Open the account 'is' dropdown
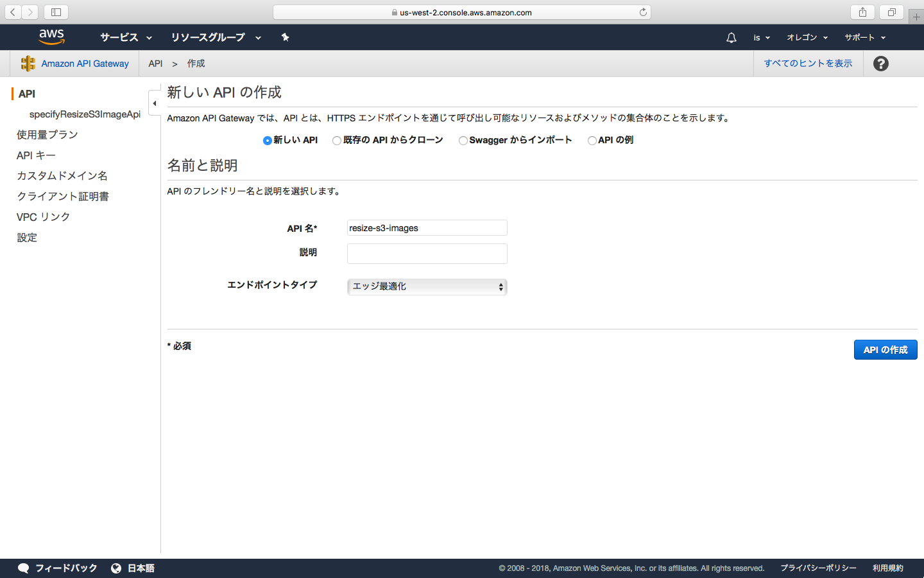924x578 pixels. 761,37
